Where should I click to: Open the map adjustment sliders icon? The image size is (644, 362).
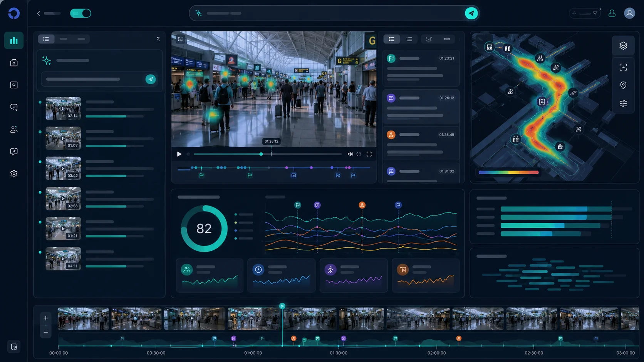coord(623,103)
